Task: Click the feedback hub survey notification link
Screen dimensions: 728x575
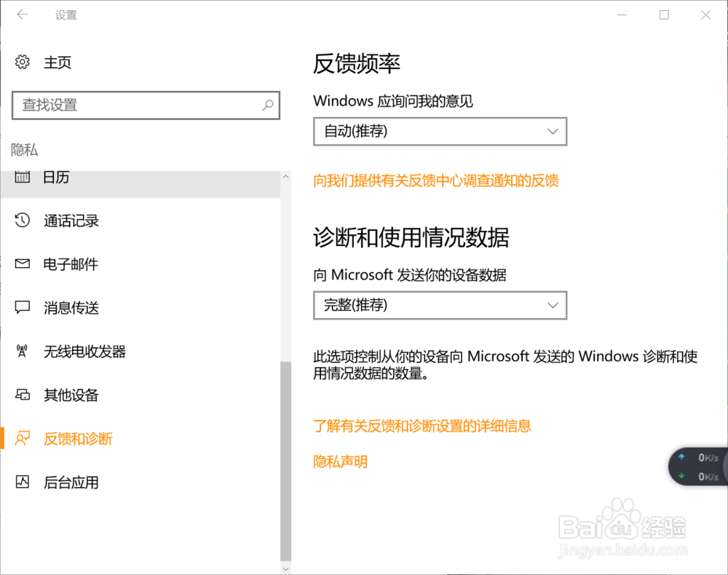Action: pyautogui.click(x=436, y=181)
